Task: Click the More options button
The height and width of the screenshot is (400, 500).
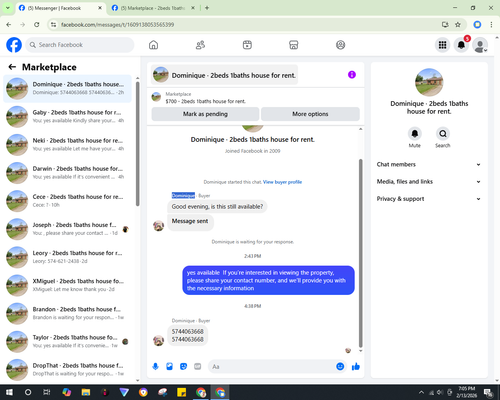Action: coord(310,114)
